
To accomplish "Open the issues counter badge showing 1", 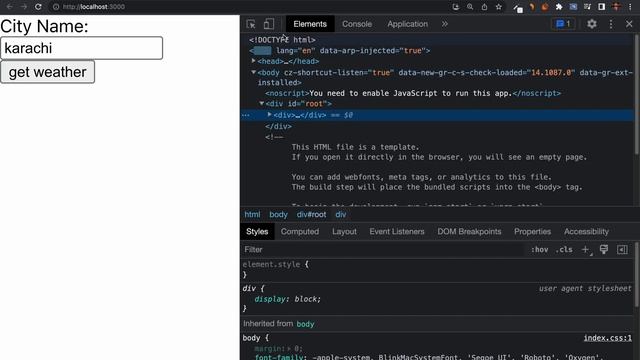I will click(563, 24).
